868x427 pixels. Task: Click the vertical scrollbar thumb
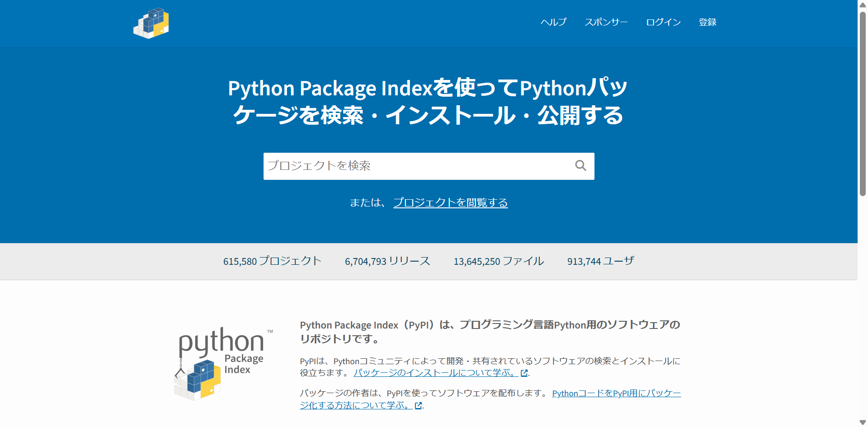point(863,104)
